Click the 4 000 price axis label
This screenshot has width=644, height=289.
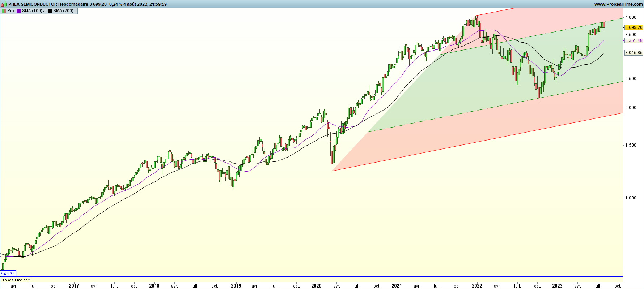click(x=631, y=17)
